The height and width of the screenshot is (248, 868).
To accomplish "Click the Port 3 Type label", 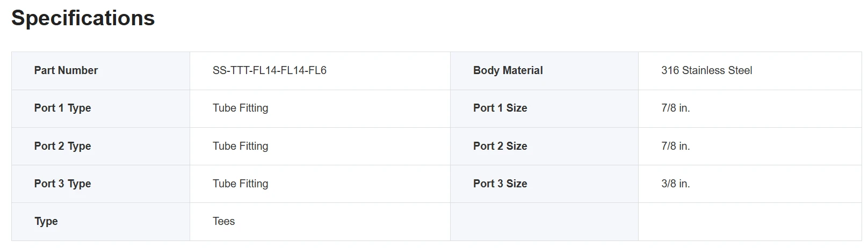I will [63, 184].
